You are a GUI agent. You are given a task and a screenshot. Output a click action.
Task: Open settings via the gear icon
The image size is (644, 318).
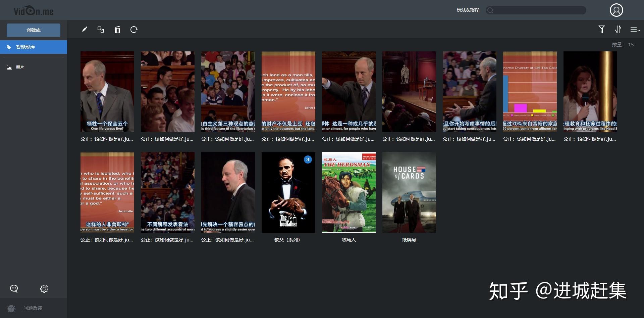click(44, 289)
